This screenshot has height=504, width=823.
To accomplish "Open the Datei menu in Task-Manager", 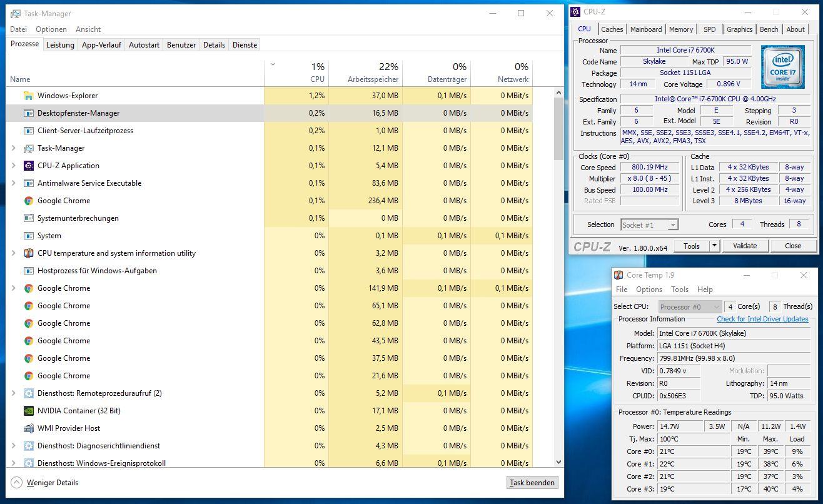I will tap(19, 29).
